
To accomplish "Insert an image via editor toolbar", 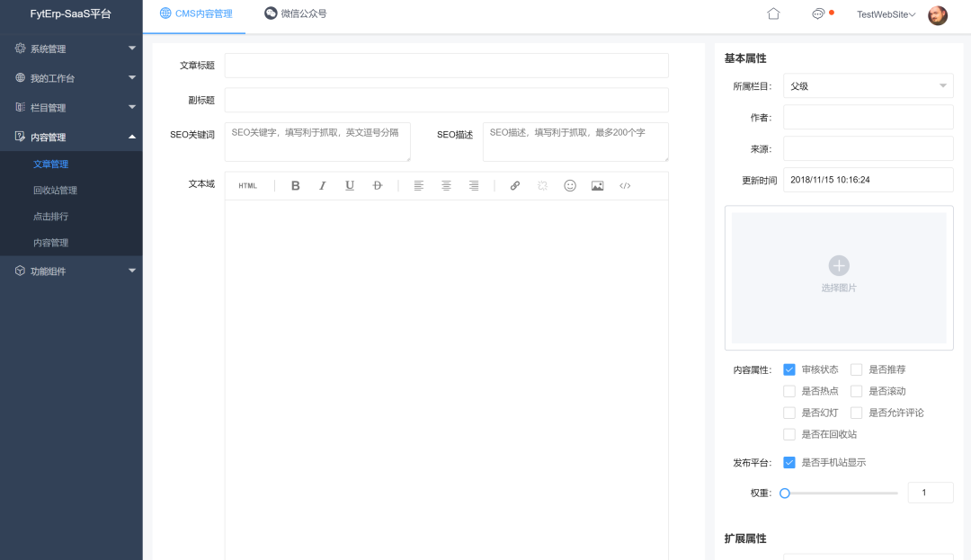I will point(597,186).
